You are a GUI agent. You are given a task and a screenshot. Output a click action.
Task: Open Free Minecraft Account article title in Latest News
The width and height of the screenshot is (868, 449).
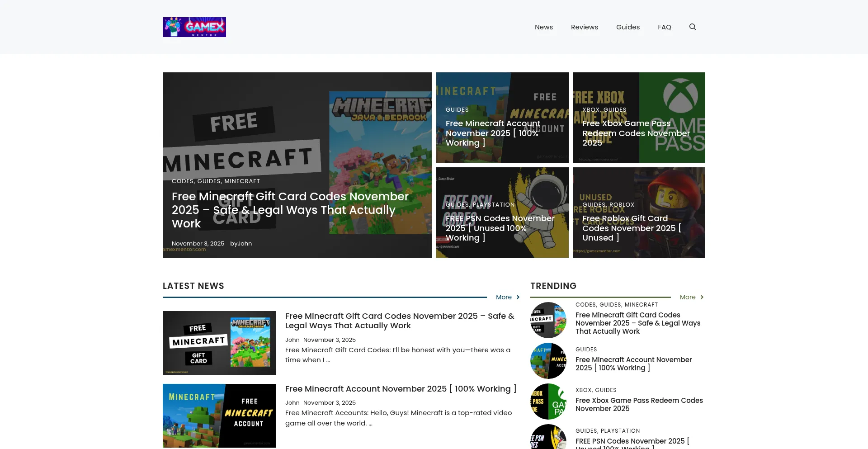pyautogui.click(x=401, y=389)
